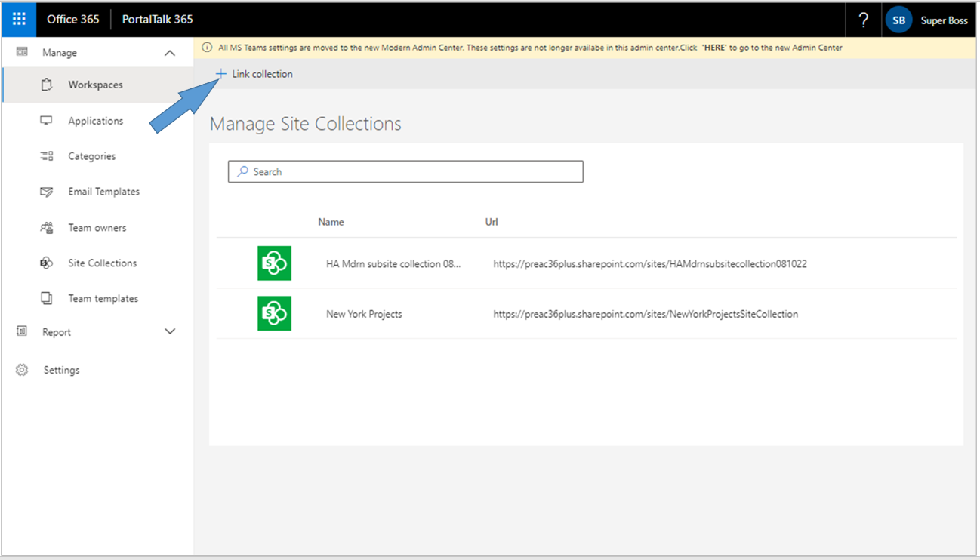980x560 pixels.
Task: Click the Settings gear icon in sidebar
Action: pyautogui.click(x=22, y=370)
